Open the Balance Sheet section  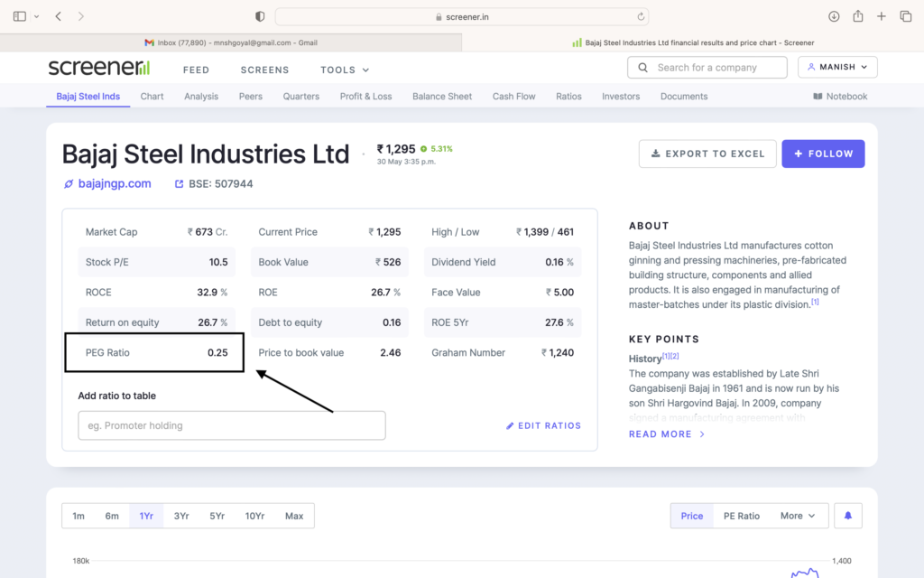(x=442, y=96)
